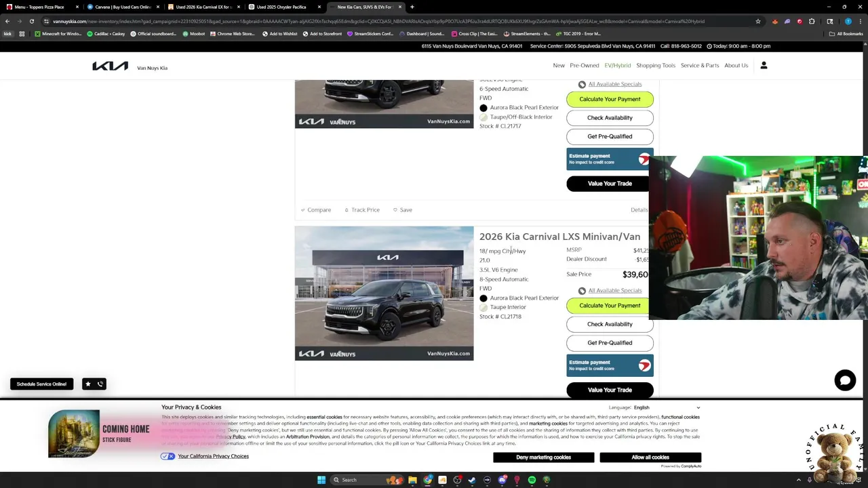Screen dimensions: 868x488
Task: Click Deny marketing cookies button
Action: [x=544, y=457]
